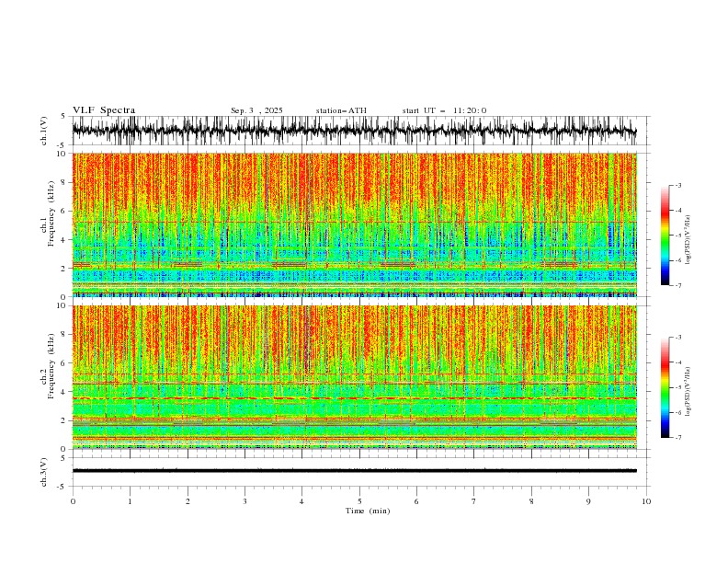Viewport: 728px width, 563px height.
Task: Click the ch.1 spectrogram panel
Action: pyautogui.click(x=355, y=224)
